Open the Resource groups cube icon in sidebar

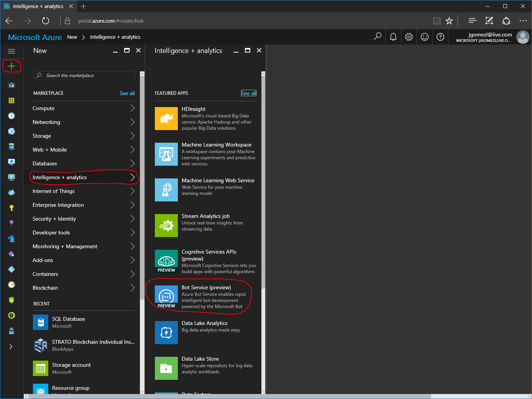pos(11,85)
